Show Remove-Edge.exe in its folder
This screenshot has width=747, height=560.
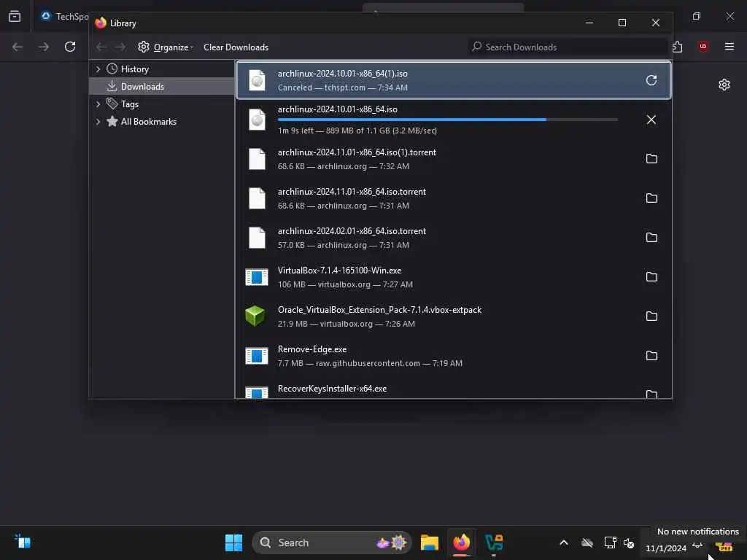(651, 356)
